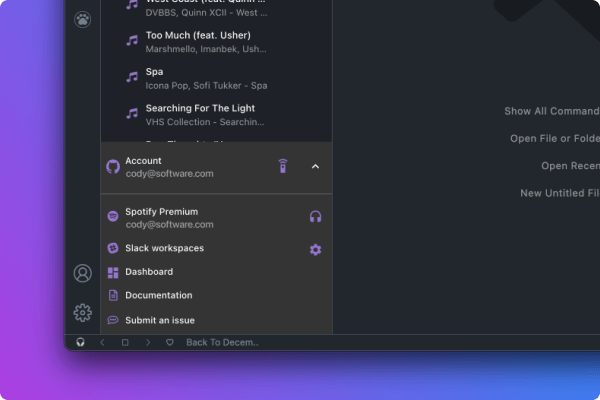Click headphones icon in the status bar
600x400 pixels.
coord(80,342)
